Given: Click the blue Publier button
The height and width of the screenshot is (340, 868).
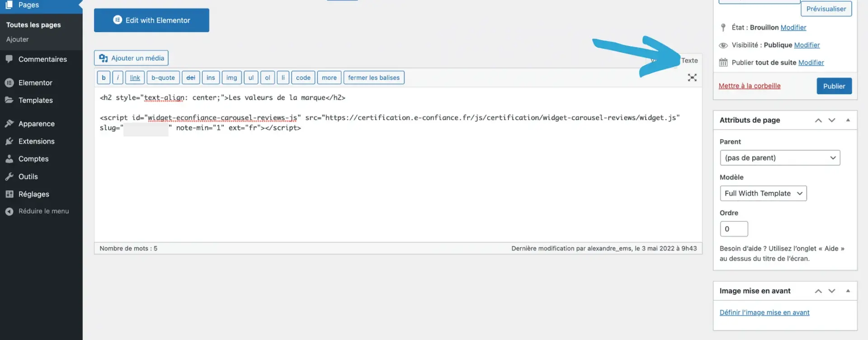Looking at the screenshot, I should (834, 86).
